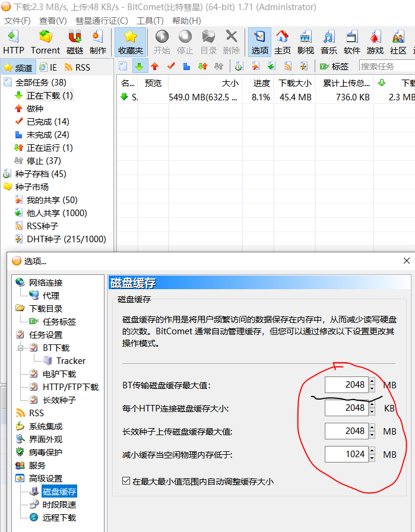Collapse the BT下载 tree node
The image size is (415, 532).
(21, 348)
